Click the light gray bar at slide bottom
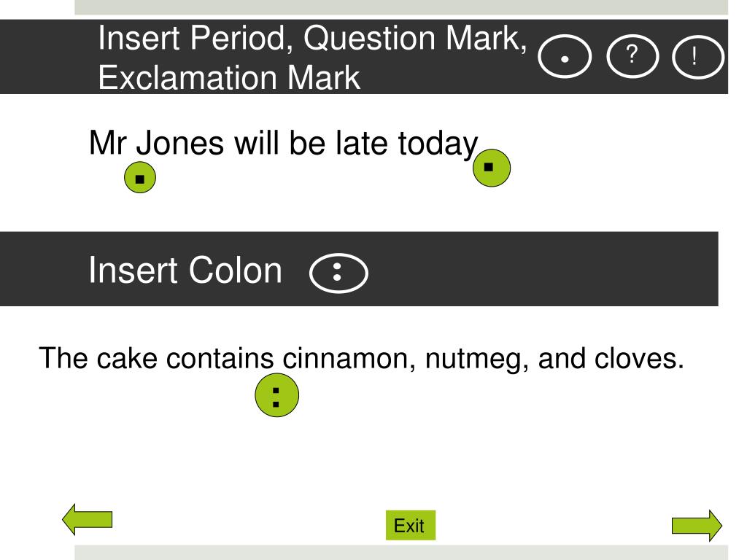Image resolution: width=747 pixels, height=560 pixels. 401,553
